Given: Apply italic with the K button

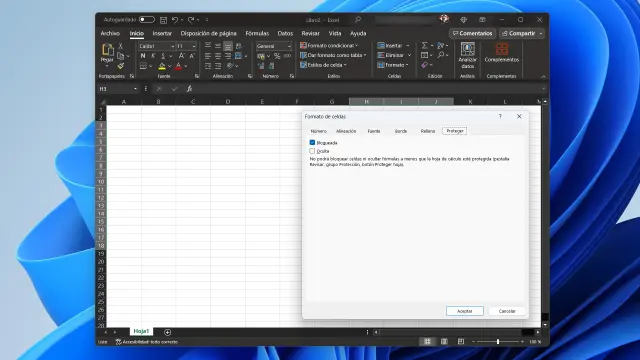Looking at the screenshot, I should click(x=153, y=56).
